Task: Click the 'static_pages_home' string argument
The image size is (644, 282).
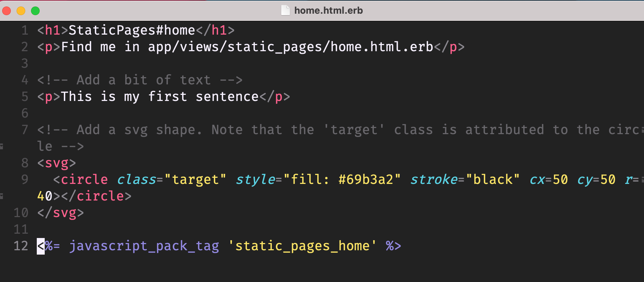Action: (302, 246)
